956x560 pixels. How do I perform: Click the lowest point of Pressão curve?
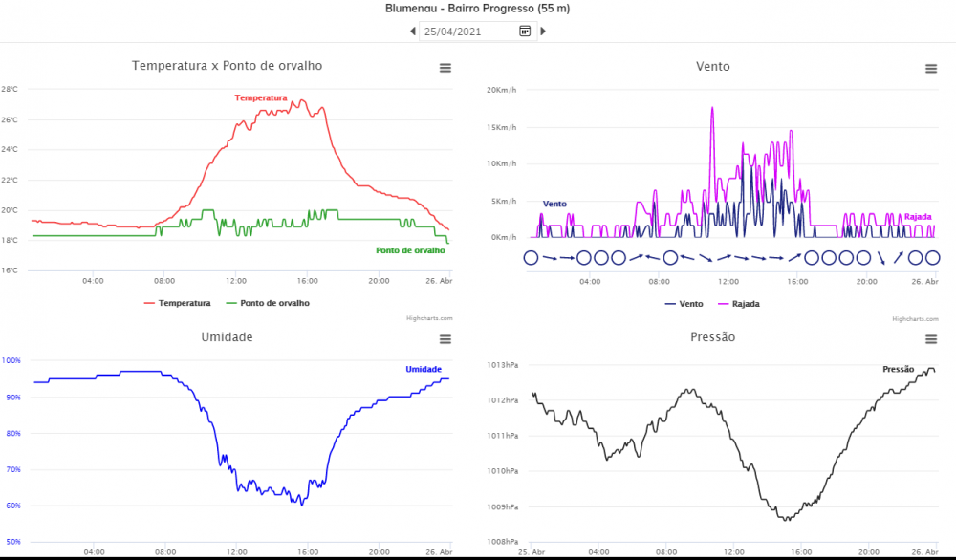click(787, 519)
